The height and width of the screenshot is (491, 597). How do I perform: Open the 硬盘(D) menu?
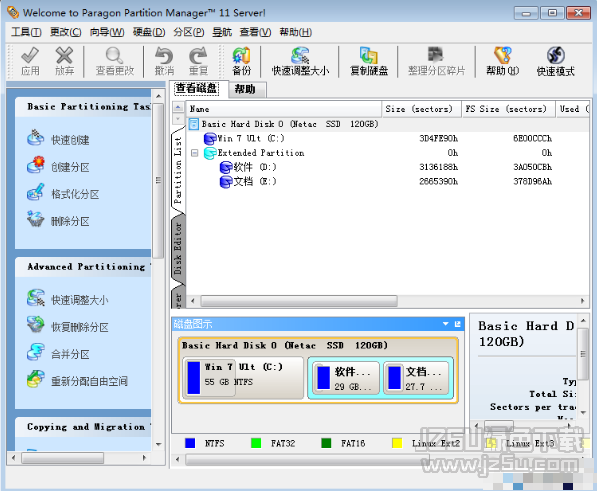click(x=149, y=32)
